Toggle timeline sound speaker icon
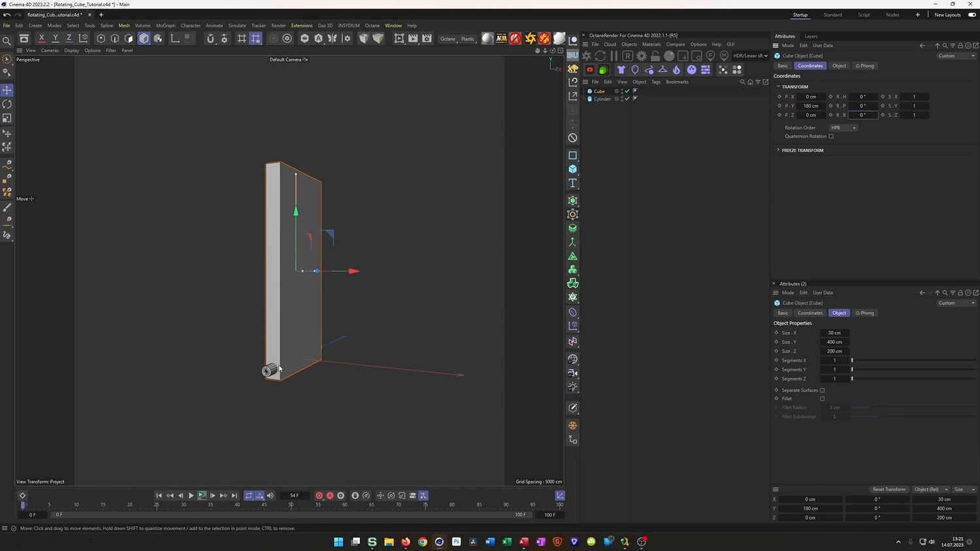 (x=270, y=496)
